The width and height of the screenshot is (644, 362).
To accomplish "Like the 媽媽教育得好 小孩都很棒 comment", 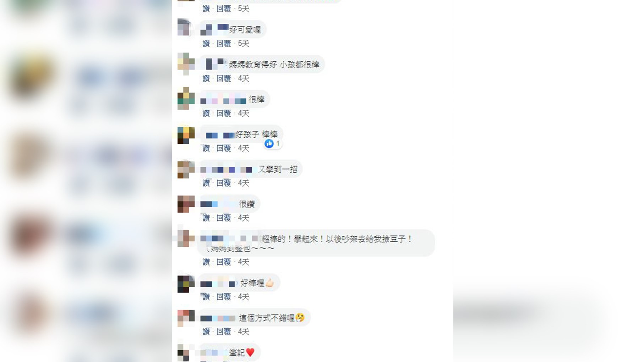I will (206, 78).
